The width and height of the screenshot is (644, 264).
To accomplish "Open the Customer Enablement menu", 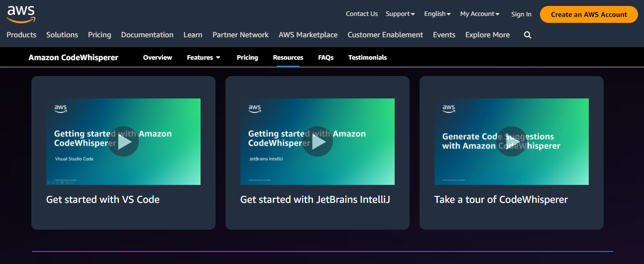I will coord(385,35).
